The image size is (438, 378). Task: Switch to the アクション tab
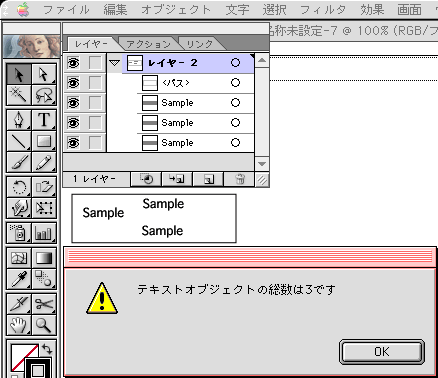149,44
